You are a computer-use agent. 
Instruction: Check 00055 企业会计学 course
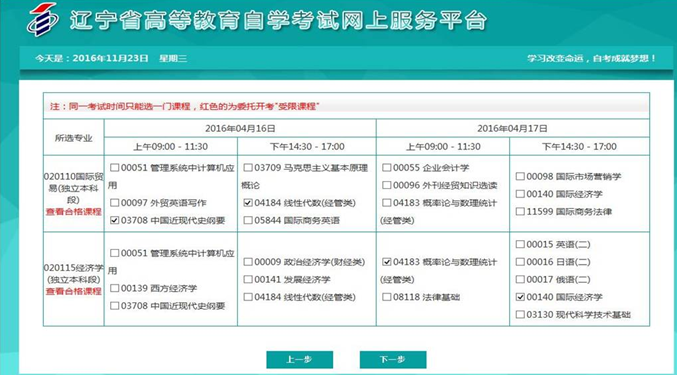tap(387, 167)
